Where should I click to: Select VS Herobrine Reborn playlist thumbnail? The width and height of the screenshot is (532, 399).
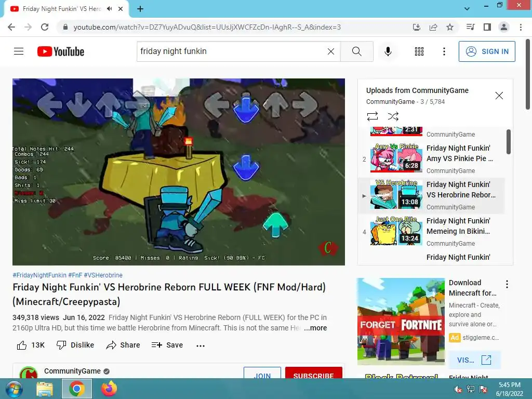[x=396, y=194]
